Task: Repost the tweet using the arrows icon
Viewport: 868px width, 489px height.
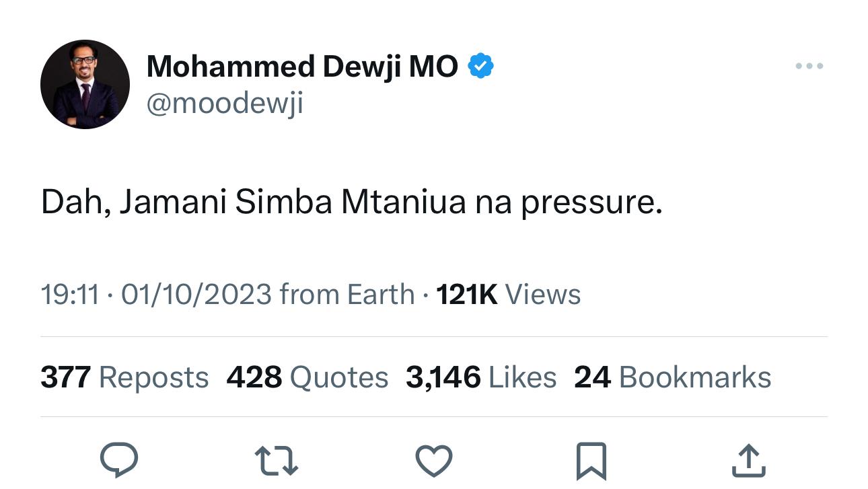Action: point(277,461)
